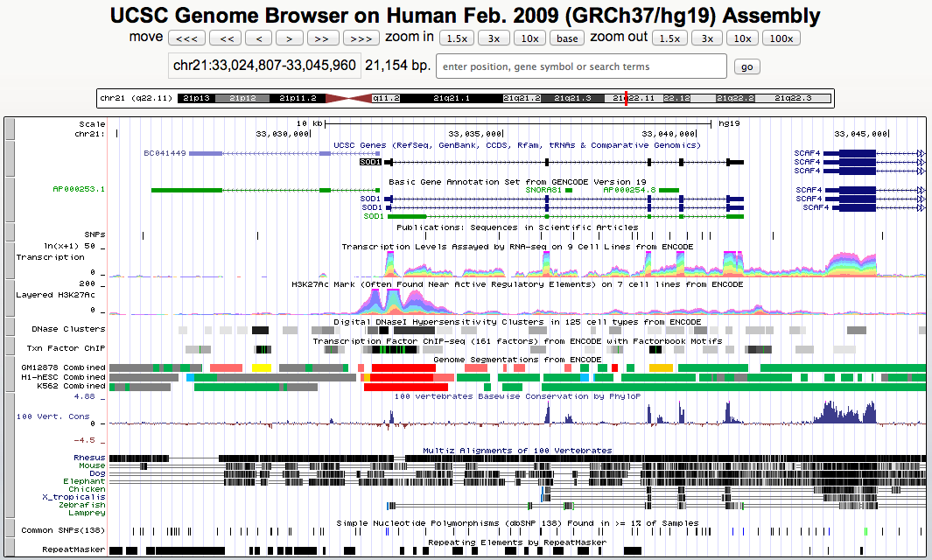Select the SNORA81 gene annotation
932x560 pixels.
(543, 189)
